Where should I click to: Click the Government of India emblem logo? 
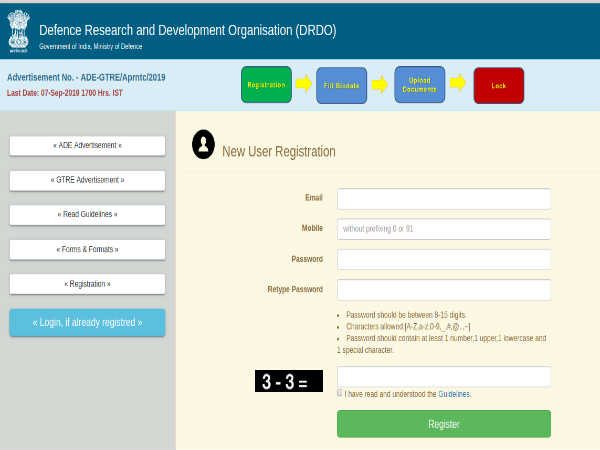point(19,29)
